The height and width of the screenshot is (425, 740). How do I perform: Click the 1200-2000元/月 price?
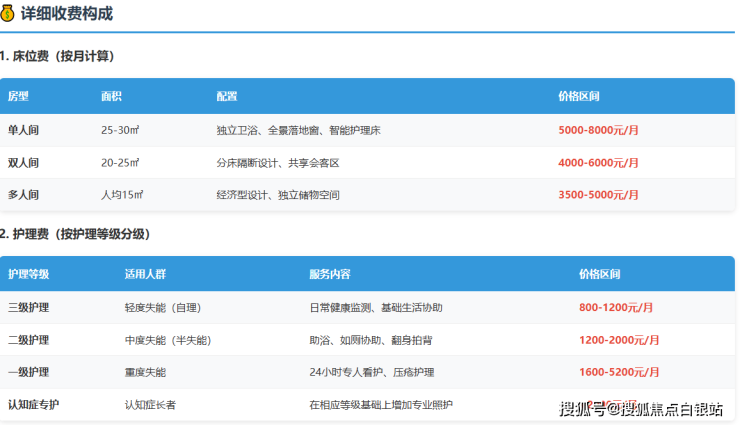(619, 340)
